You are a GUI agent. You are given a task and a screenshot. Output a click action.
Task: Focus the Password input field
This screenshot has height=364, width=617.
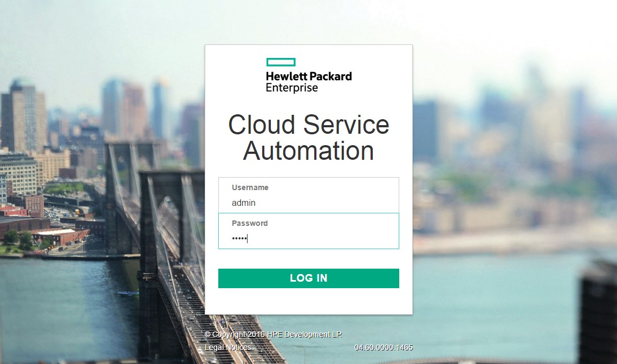(x=309, y=231)
